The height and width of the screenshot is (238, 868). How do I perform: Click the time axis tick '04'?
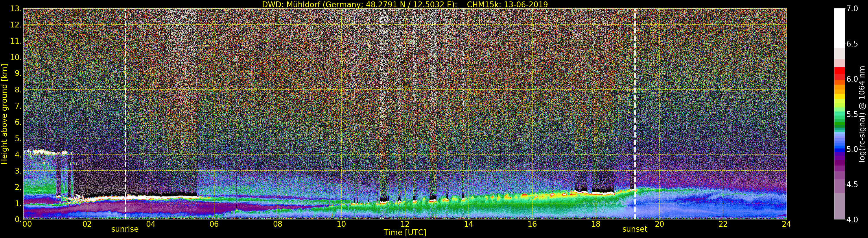click(x=151, y=224)
